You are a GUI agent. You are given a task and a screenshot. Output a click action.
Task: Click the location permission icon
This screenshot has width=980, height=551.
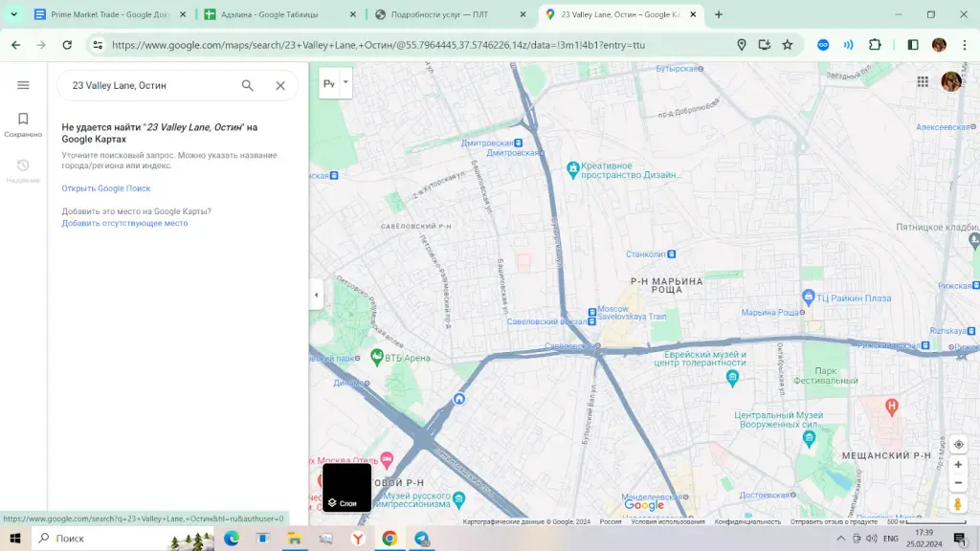[x=742, y=45]
